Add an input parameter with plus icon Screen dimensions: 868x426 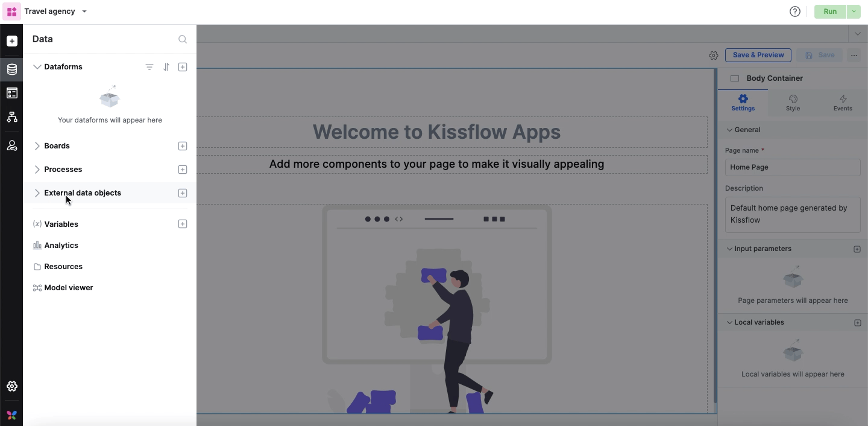tap(857, 249)
